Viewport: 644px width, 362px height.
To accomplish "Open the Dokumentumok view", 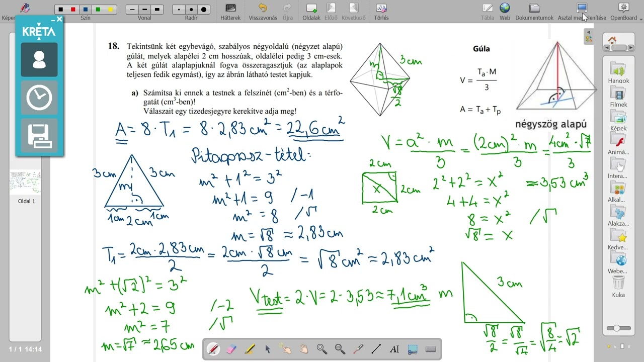I will coord(534,12).
